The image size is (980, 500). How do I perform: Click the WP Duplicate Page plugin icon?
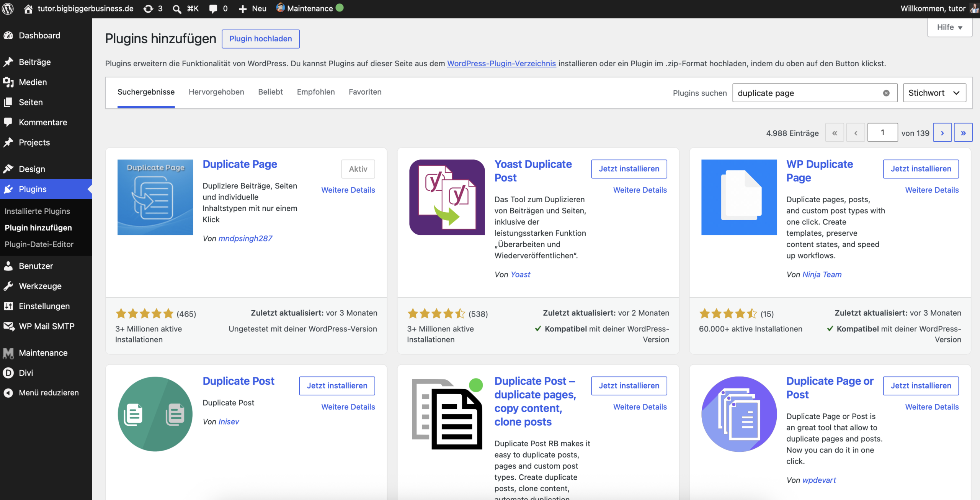[739, 197]
